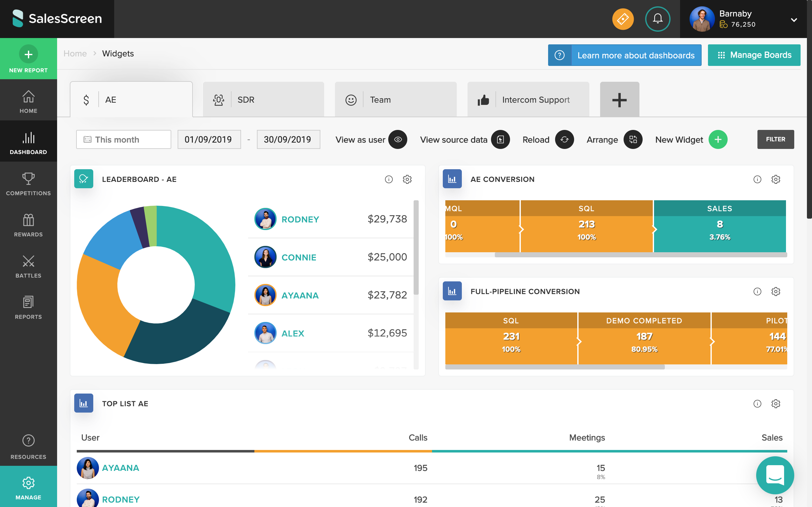This screenshot has height=507, width=812.
Task: Open the Competitions section in the sidebar
Action: 28,183
